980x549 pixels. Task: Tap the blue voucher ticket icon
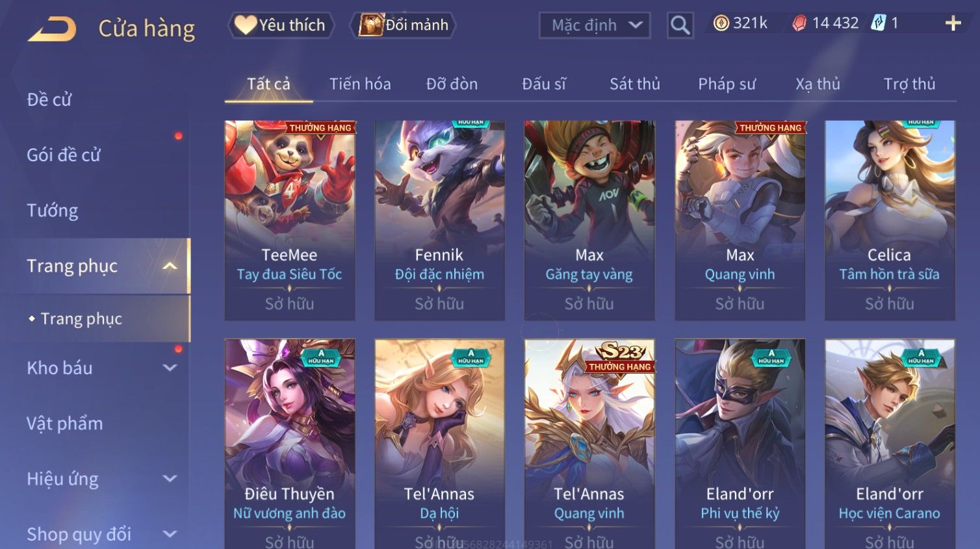[x=879, y=23]
